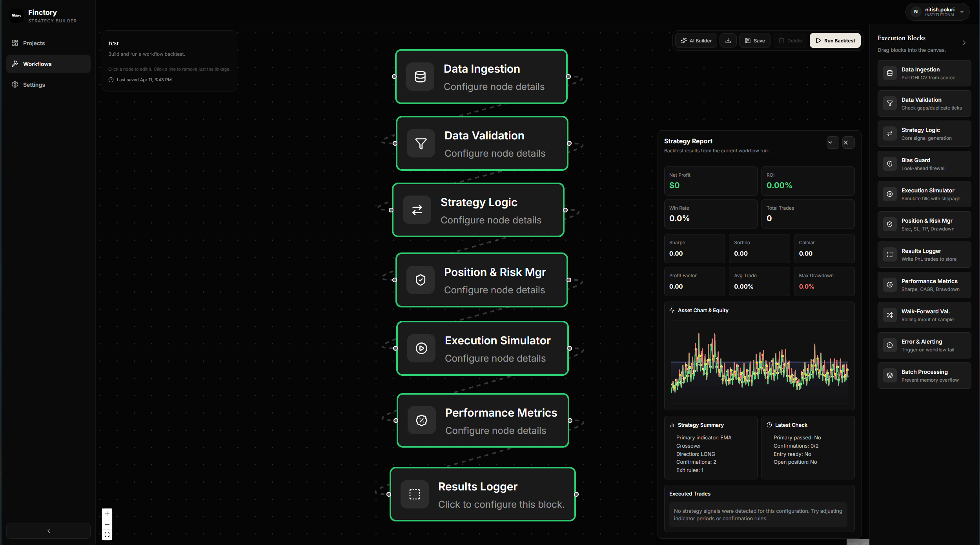Open the AI Builder

(x=696, y=40)
